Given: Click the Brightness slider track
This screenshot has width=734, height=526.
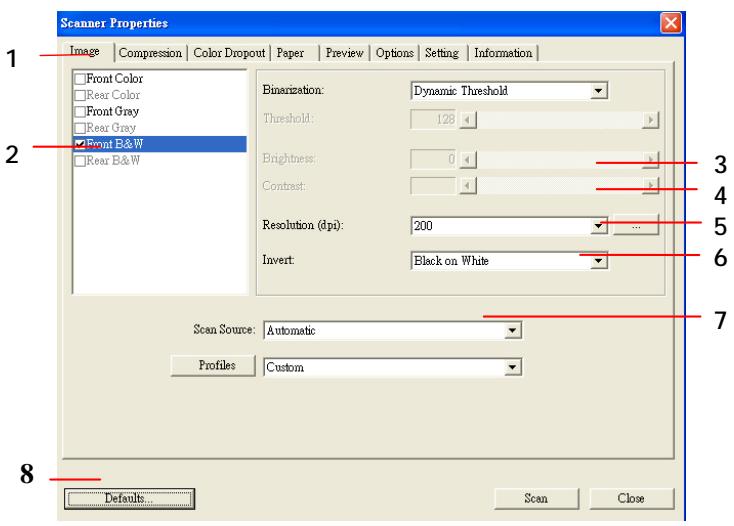Looking at the screenshot, I should pyautogui.click(x=559, y=160).
